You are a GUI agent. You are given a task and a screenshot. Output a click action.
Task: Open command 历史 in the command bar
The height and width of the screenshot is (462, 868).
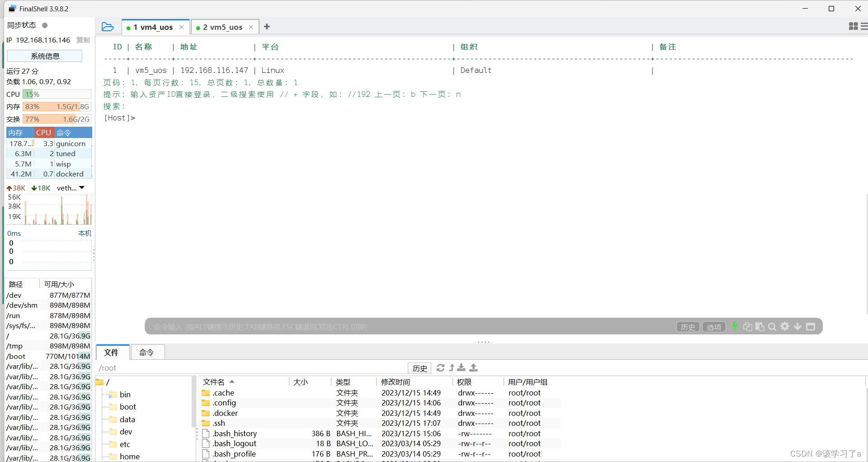pos(688,327)
